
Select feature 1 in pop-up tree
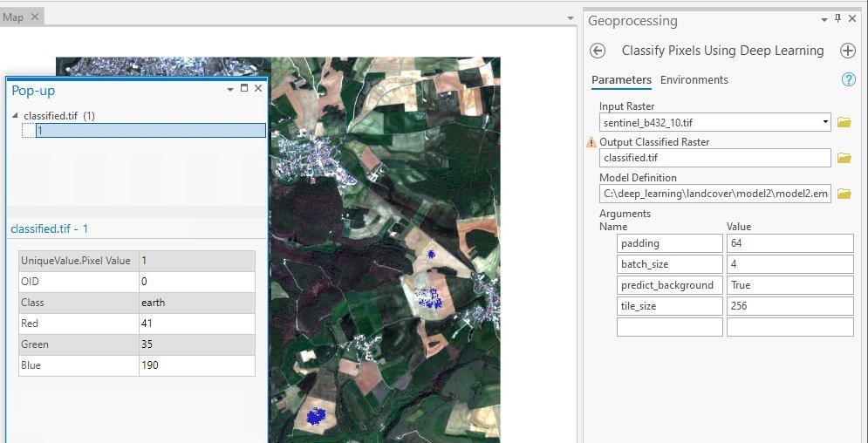point(150,130)
